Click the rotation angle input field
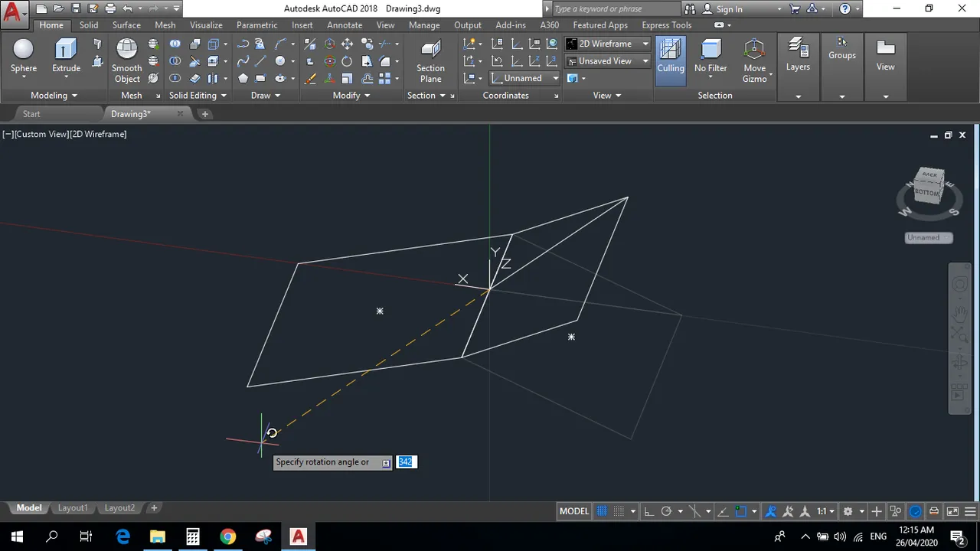 (x=406, y=462)
